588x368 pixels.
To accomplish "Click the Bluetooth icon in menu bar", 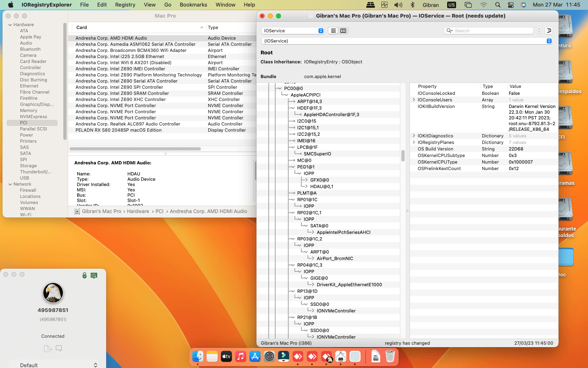I will click(x=412, y=5).
